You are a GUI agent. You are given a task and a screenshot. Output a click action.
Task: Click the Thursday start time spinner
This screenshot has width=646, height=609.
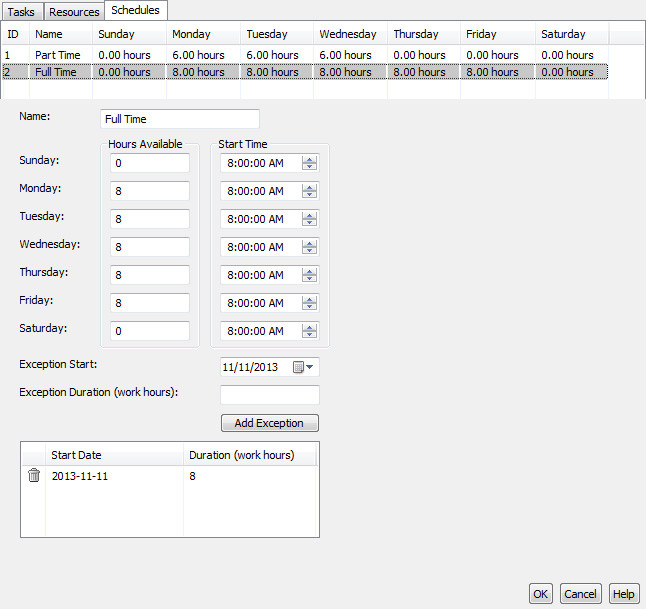tap(309, 275)
